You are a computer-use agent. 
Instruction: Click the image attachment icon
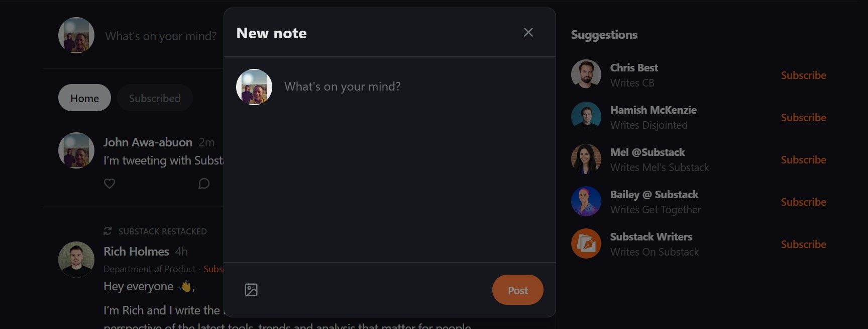point(251,290)
